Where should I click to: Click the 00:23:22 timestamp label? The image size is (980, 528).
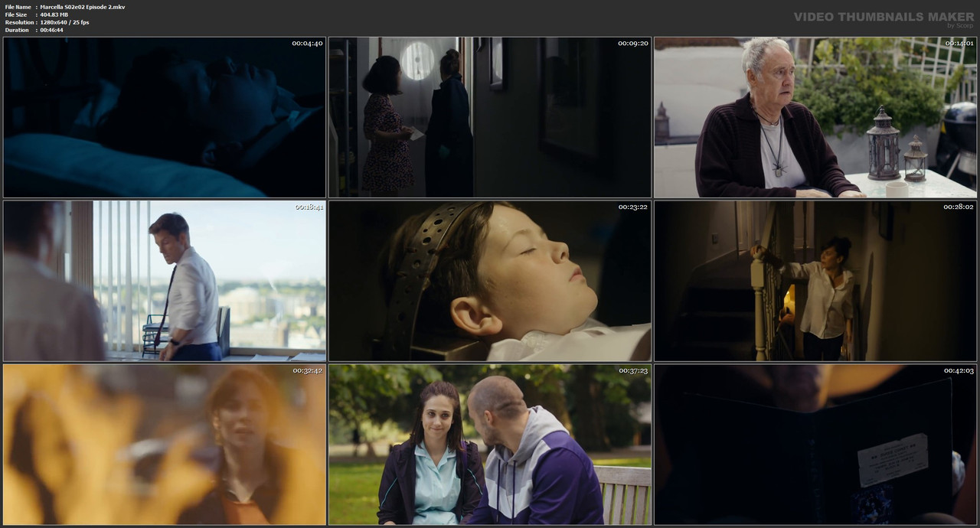[x=633, y=207]
